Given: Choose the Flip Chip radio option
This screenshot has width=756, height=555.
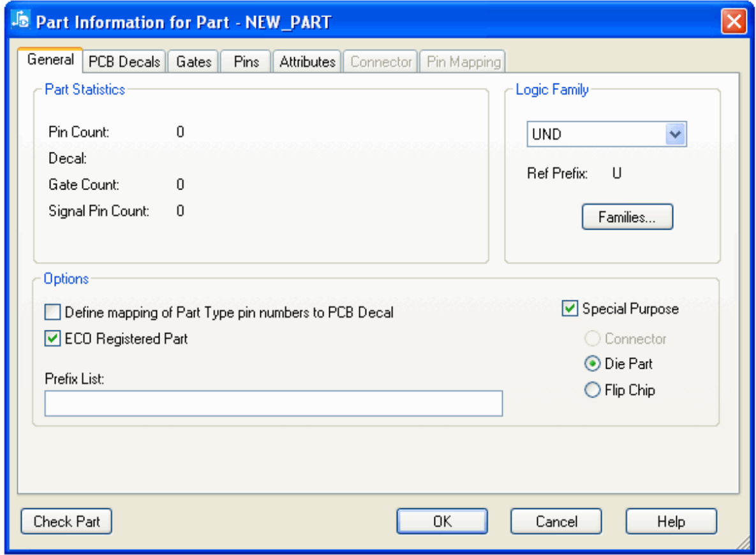Looking at the screenshot, I should coord(593,390).
